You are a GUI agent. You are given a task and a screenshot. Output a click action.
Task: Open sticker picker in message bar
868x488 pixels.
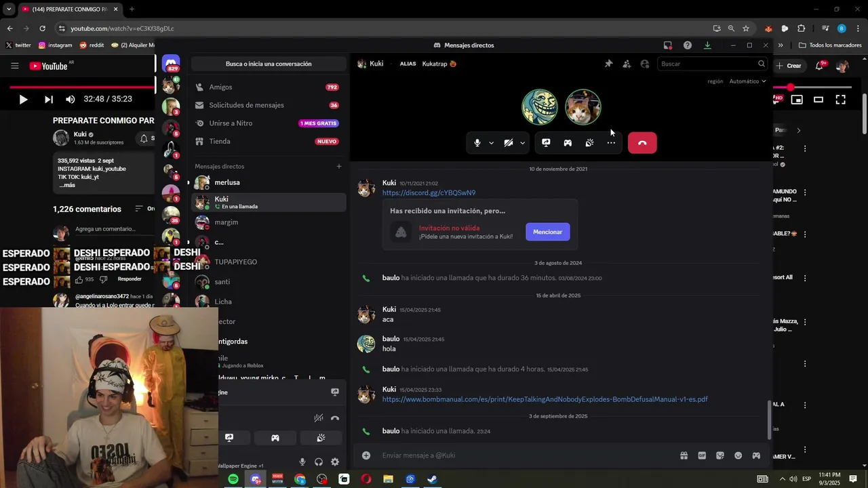coord(720,455)
